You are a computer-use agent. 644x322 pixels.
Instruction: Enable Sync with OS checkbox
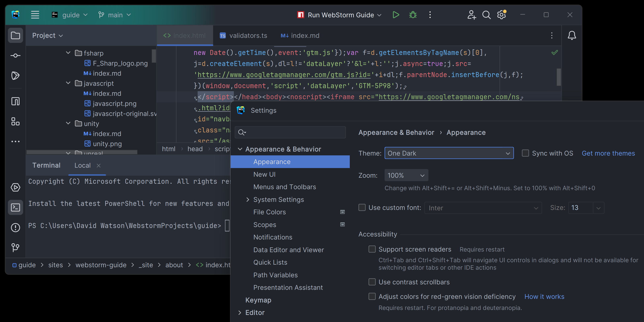coord(525,153)
